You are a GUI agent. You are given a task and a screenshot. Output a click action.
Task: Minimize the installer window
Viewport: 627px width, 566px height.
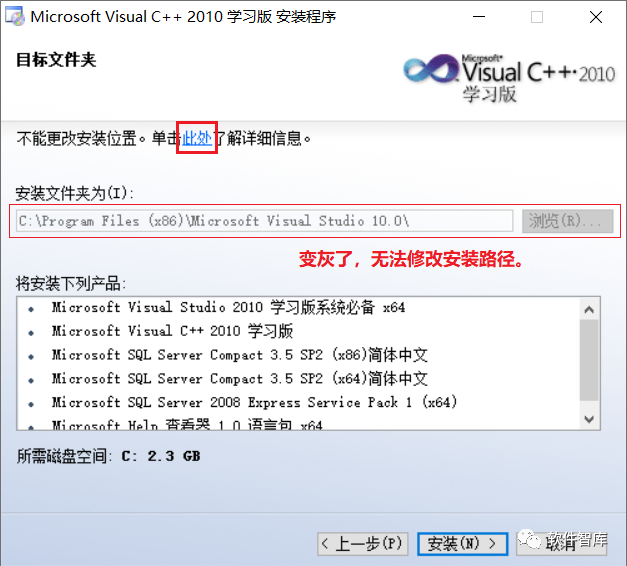[x=479, y=17]
